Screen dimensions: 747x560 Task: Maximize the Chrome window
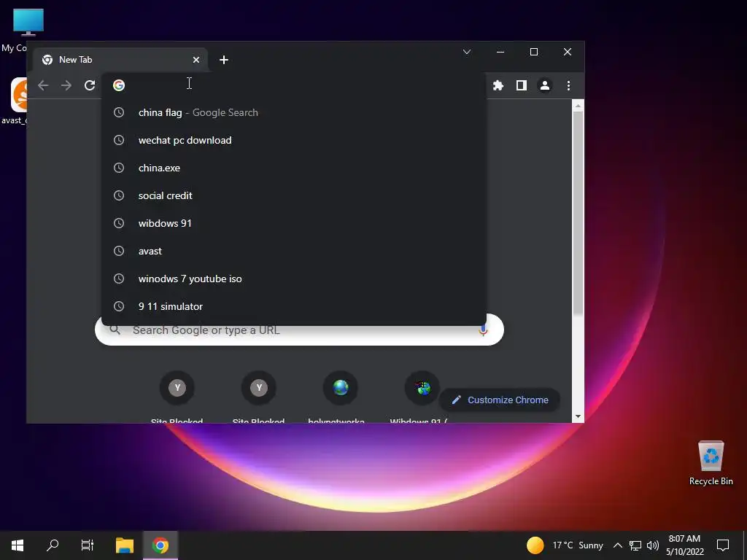(533, 52)
